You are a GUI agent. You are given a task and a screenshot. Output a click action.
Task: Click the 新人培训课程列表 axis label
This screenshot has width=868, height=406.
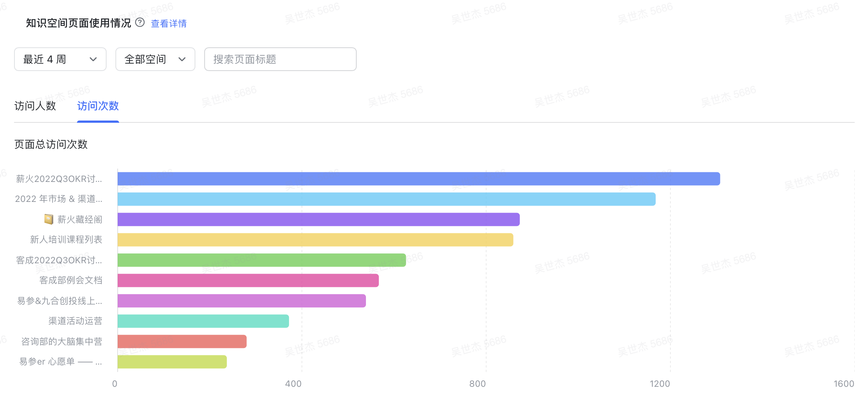point(66,240)
